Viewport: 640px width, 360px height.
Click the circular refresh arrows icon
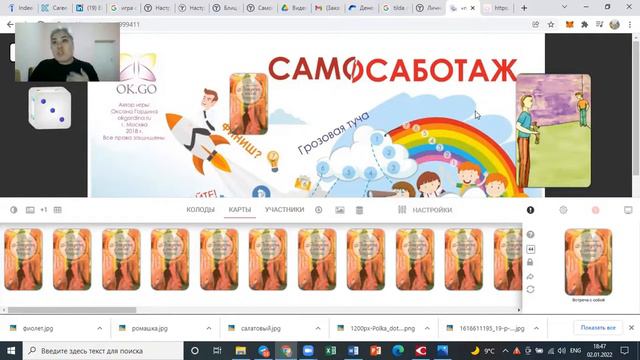tap(530, 289)
